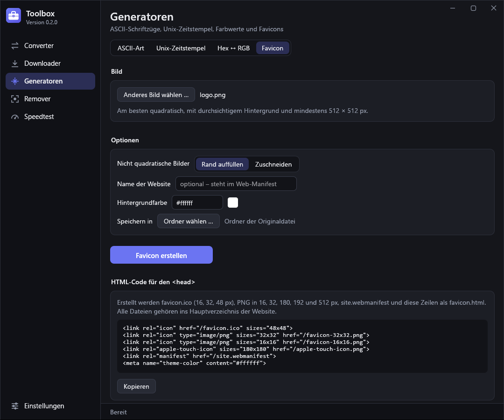Open the Remover section label
The height and width of the screenshot is (420, 504).
coord(37,99)
